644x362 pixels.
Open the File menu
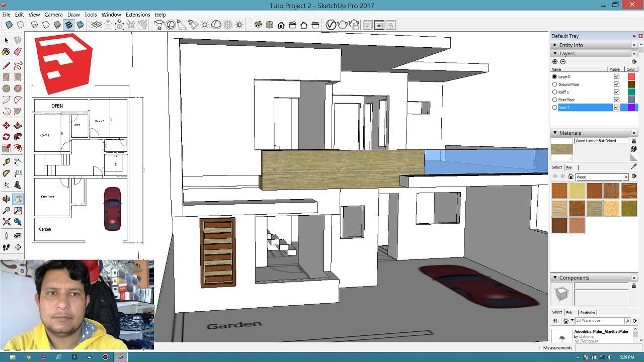6,15
